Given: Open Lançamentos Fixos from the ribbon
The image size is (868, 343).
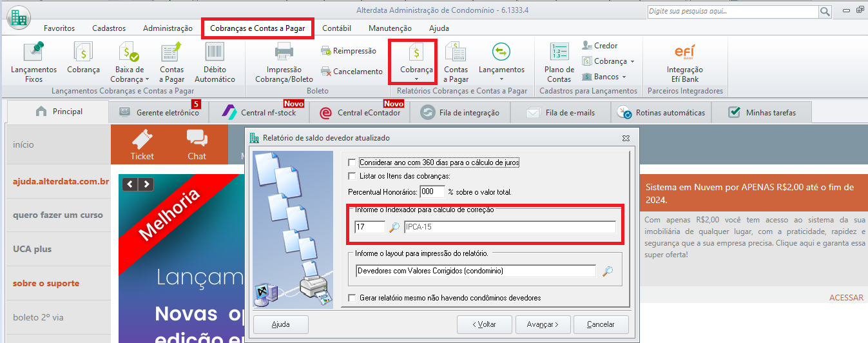Looking at the screenshot, I should pyautogui.click(x=34, y=62).
